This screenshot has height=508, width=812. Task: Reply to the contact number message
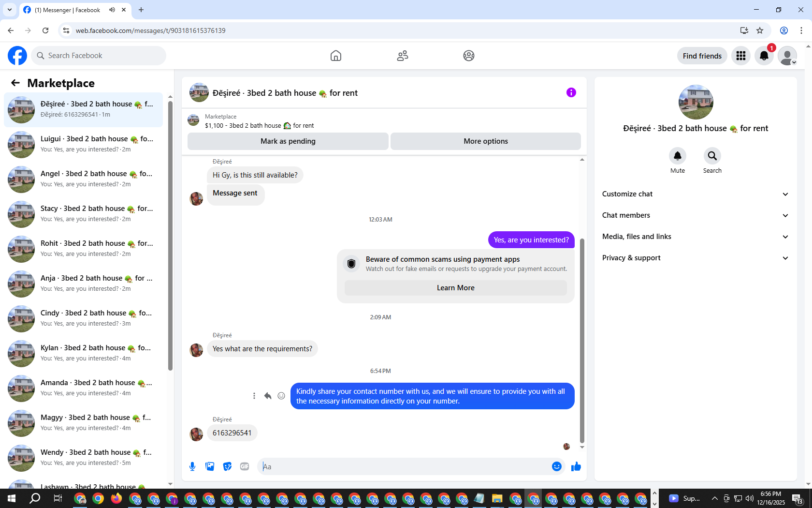268,396
